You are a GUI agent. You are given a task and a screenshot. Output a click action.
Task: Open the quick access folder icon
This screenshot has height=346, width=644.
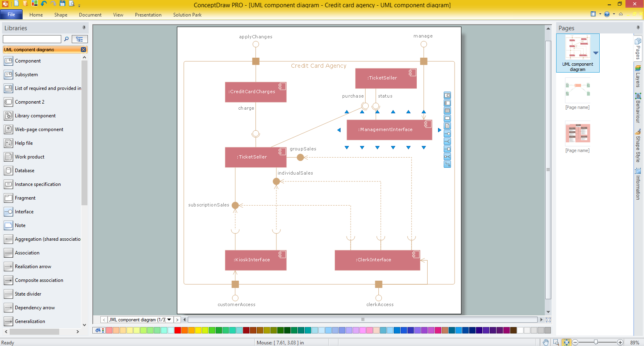(x=25, y=4)
